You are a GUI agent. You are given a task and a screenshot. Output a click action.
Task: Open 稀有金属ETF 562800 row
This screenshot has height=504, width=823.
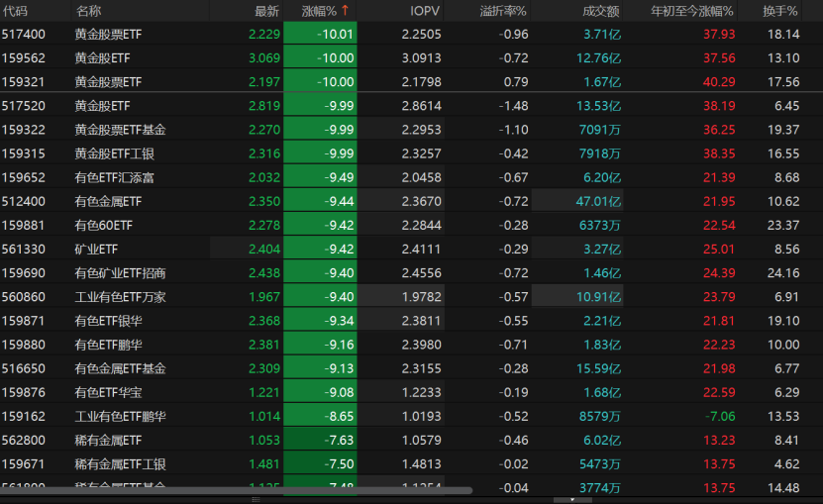pos(108,440)
